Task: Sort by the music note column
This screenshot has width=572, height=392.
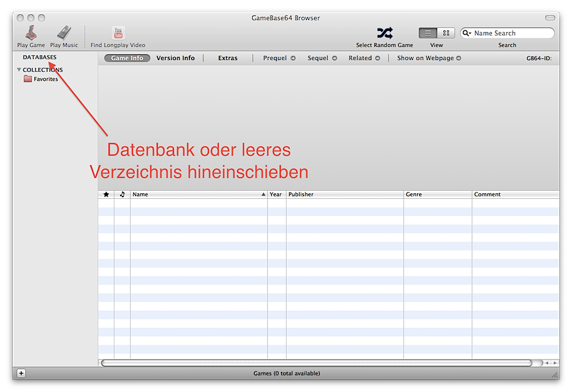Action: (x=122, y=194)
